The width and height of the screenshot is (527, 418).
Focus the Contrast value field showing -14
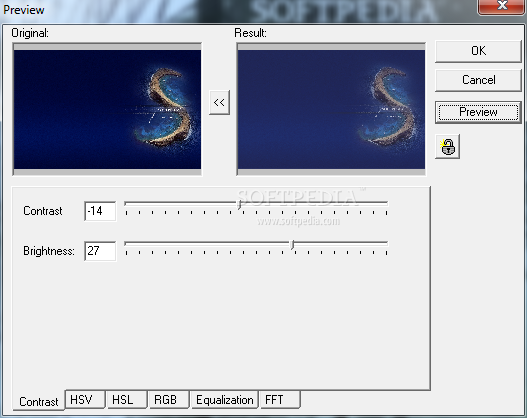point(100,211)
